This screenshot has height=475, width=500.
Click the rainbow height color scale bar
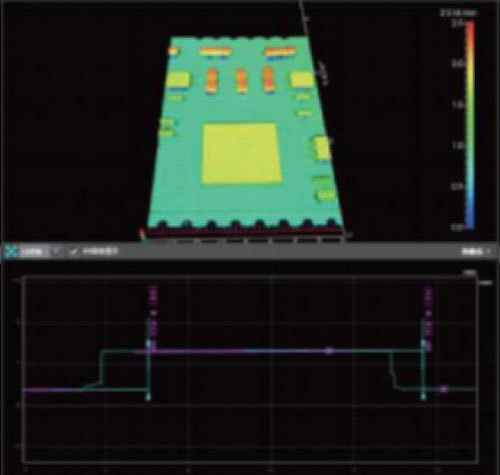(470, 126)
